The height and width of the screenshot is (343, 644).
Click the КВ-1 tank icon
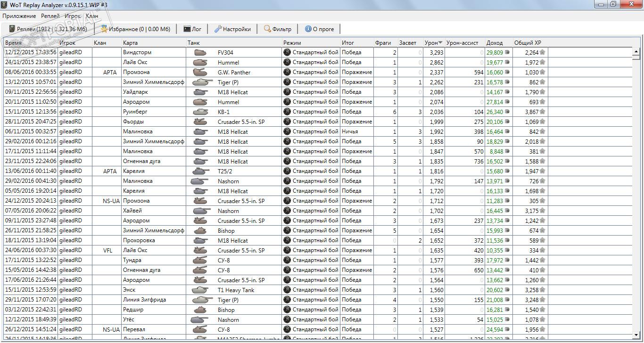click(x=200, y=112)
